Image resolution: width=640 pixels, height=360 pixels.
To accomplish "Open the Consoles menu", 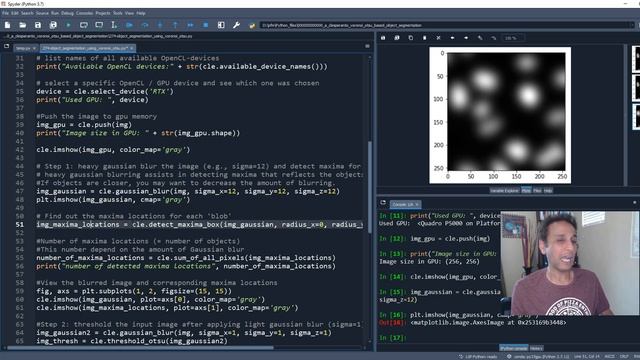I will (84, 13).
